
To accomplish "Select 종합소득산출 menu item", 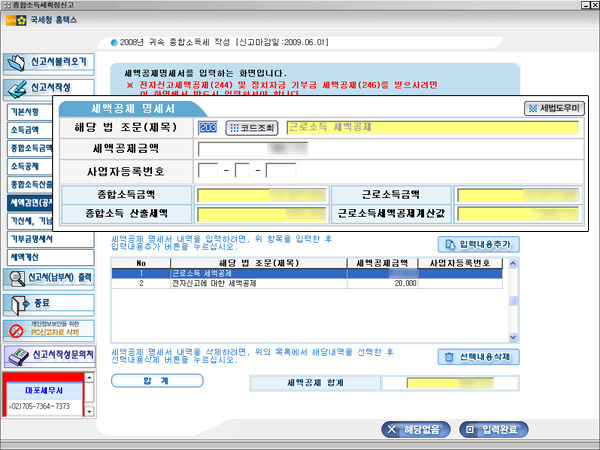I will (30, 185).
